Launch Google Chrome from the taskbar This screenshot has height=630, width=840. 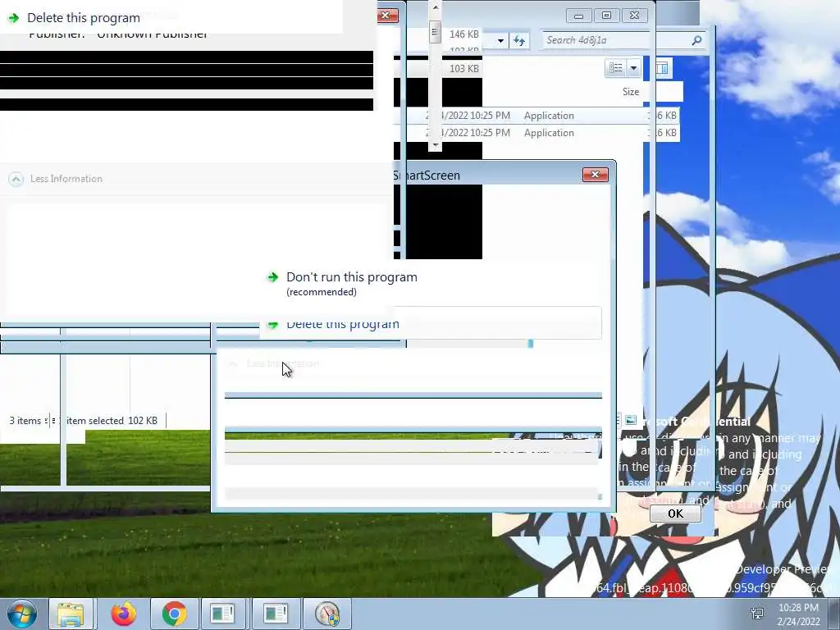coord(174,614)
